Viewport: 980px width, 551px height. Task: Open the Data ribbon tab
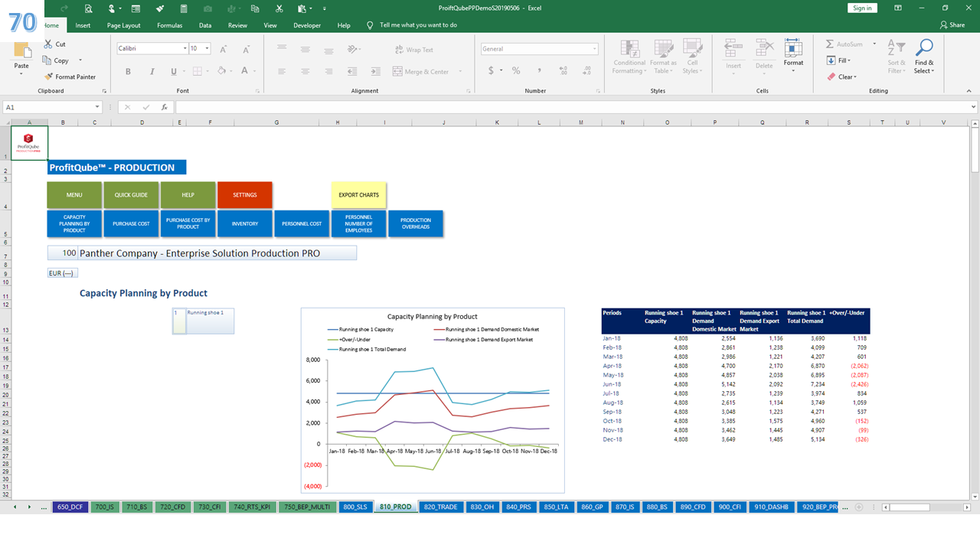(205, 25)
